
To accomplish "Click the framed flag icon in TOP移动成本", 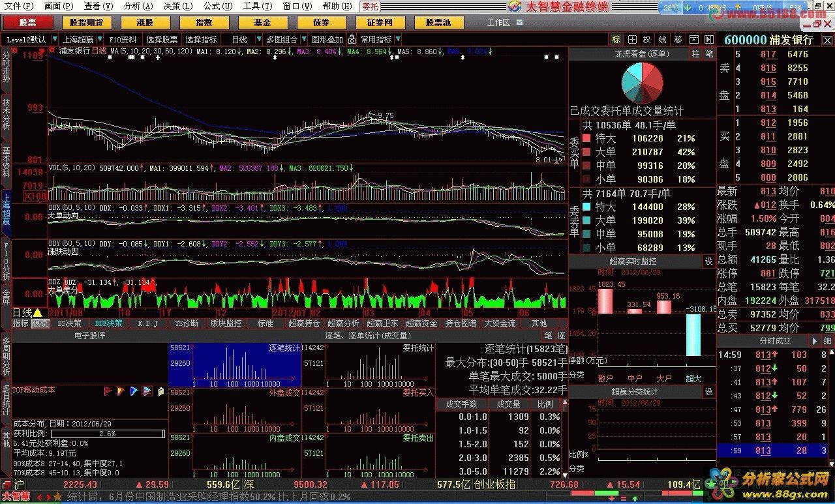I will (147, 391).
